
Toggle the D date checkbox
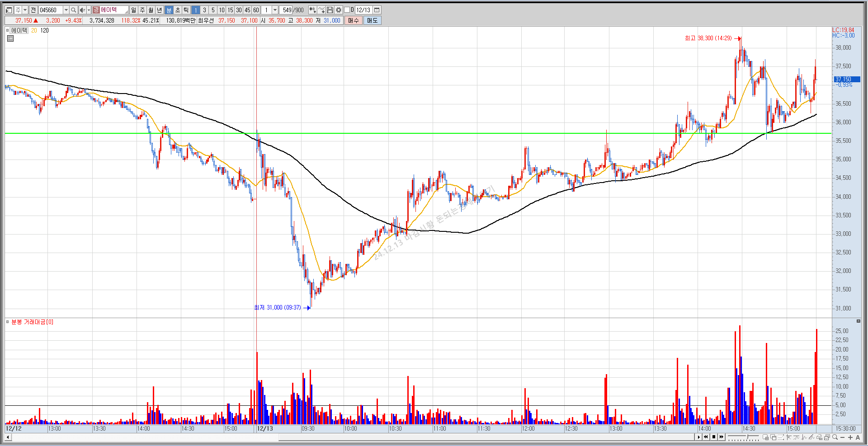(347, 10)
